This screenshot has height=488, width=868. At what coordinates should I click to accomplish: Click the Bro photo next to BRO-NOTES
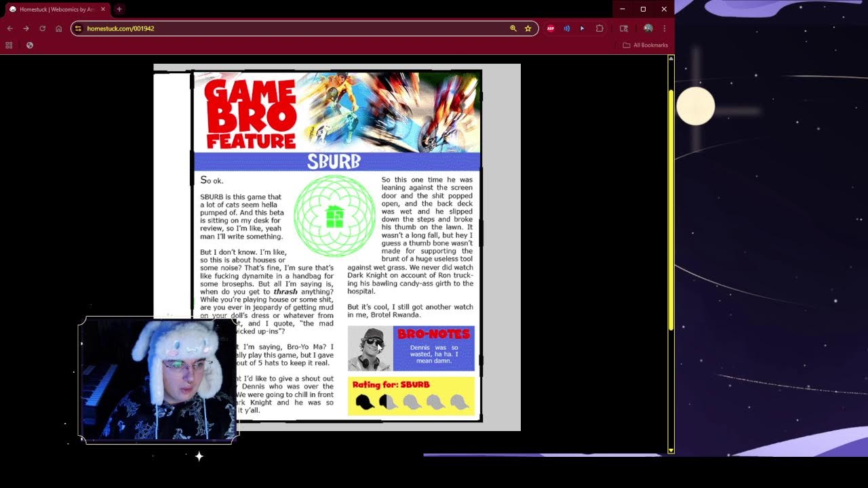pos(370,348)
